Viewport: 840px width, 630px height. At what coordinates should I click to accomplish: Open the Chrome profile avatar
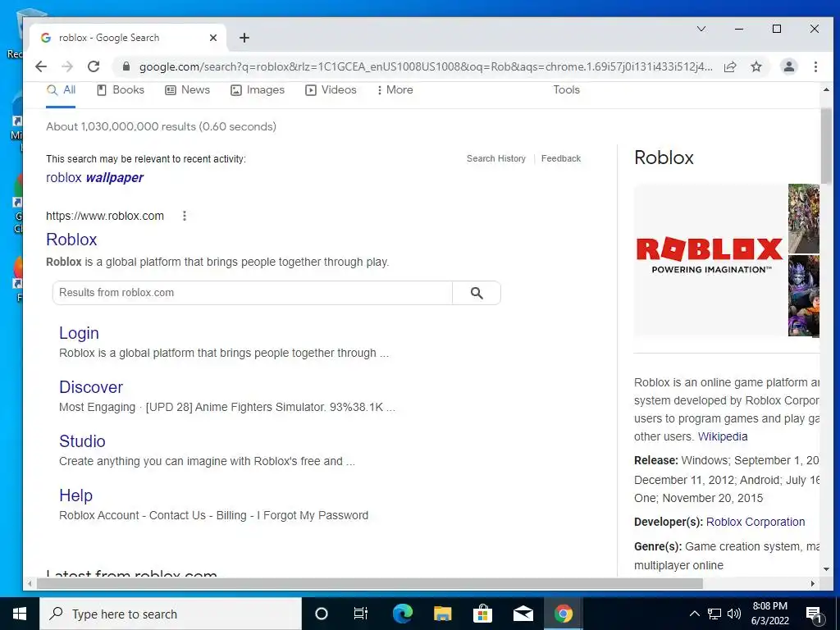(788, 66)
